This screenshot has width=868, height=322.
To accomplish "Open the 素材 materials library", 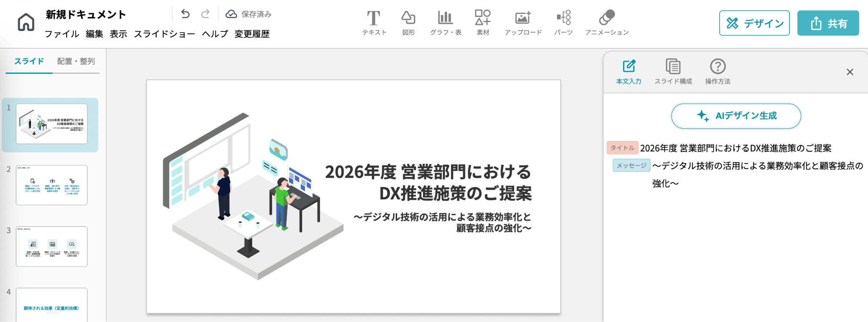I will (x=483, y=23).
